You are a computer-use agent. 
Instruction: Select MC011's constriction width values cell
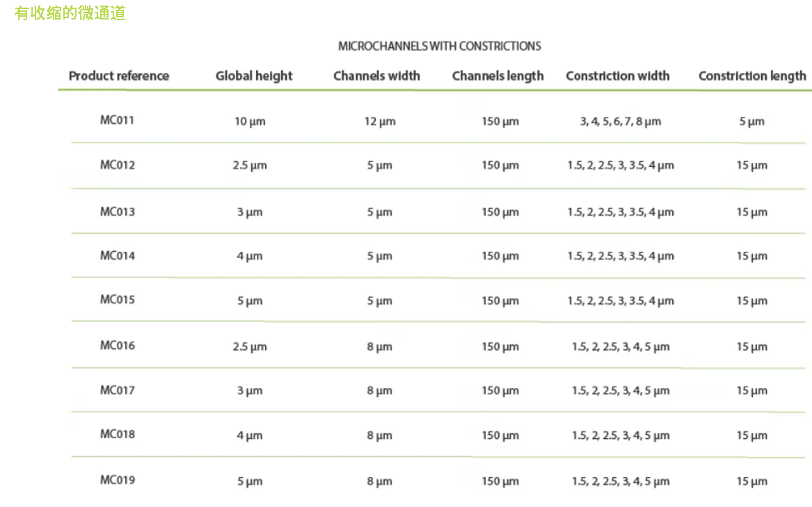pyautogui.click(x=620, y=122)
